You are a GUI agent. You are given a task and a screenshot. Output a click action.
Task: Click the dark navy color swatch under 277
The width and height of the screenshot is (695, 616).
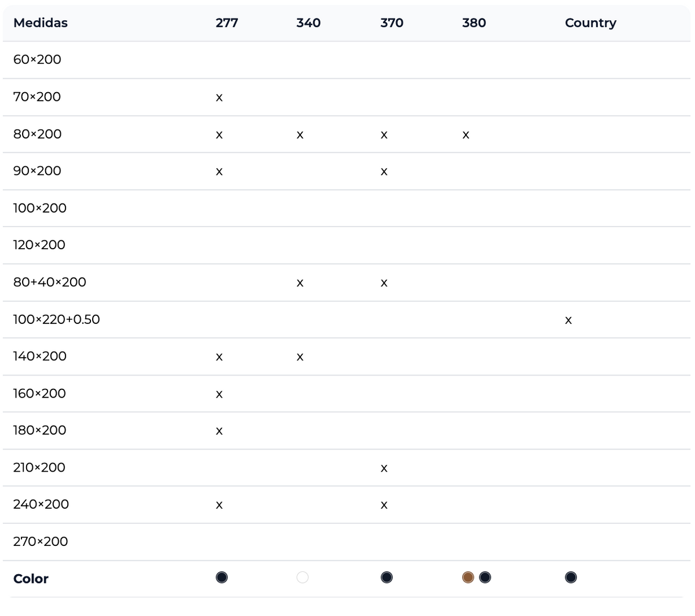coord(221,577)
